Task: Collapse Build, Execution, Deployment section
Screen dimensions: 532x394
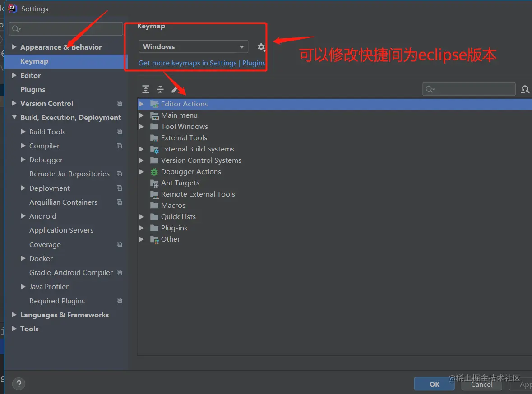Action: coord(14,117)
